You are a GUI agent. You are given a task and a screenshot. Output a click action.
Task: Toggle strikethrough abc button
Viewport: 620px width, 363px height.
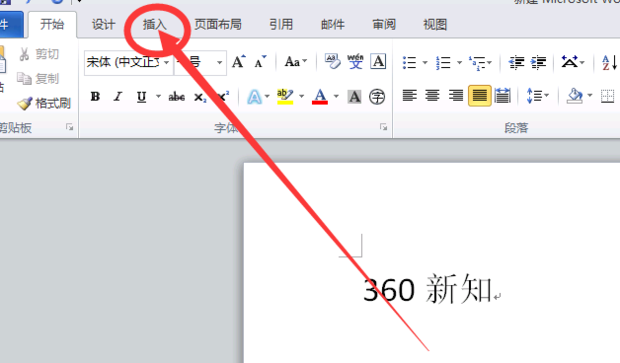[176, 96]
